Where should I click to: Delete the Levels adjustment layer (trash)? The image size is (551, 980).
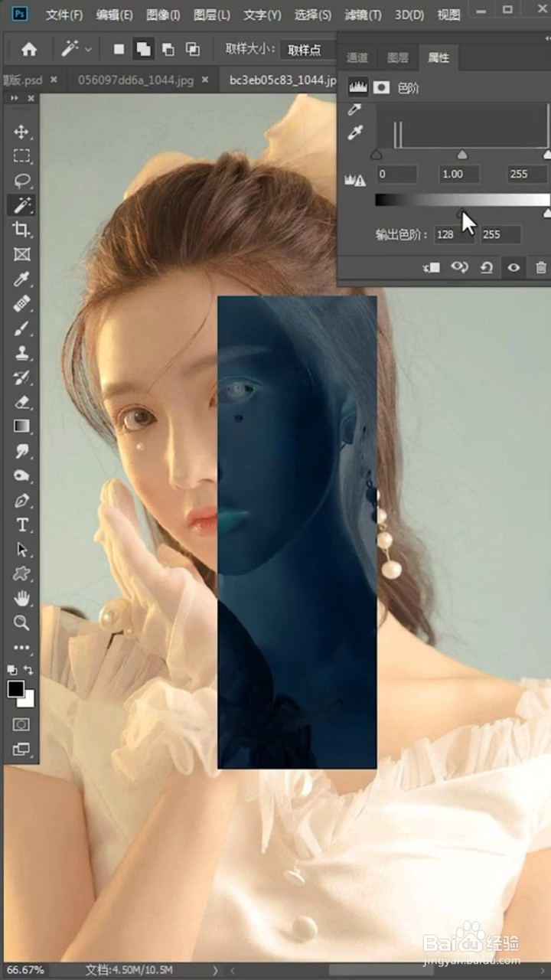(x=541, y=268)
